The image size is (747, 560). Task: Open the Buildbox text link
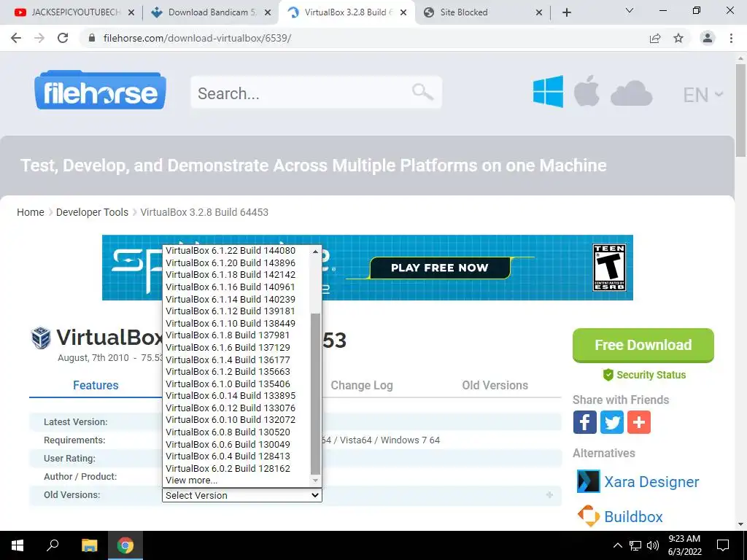(633, 517)
